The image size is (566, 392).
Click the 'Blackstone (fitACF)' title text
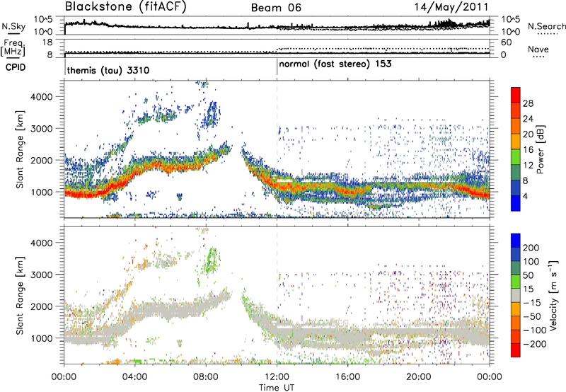tap(126, 7)
